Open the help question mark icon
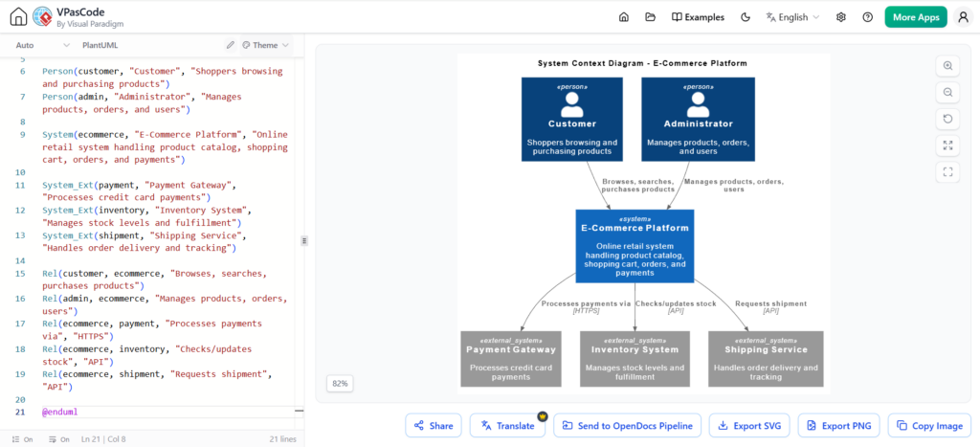This screenshot has width=980, height=447. click(x=867, y=17)
